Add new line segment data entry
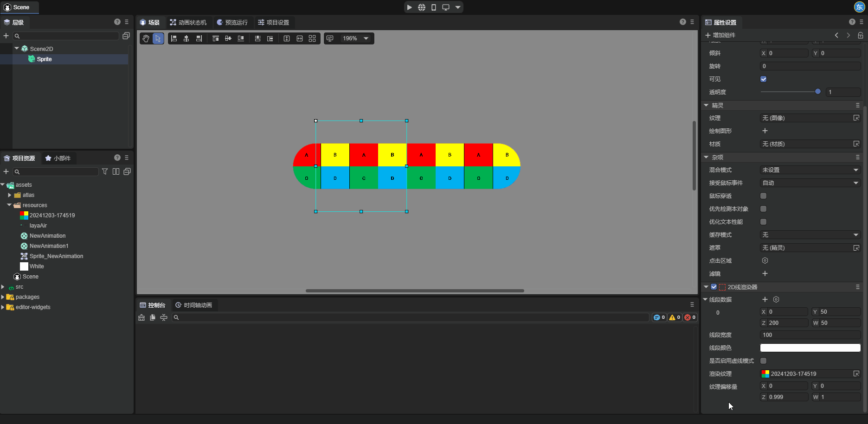868x424 pixels. pyautogui.click(x=765, y=299)
